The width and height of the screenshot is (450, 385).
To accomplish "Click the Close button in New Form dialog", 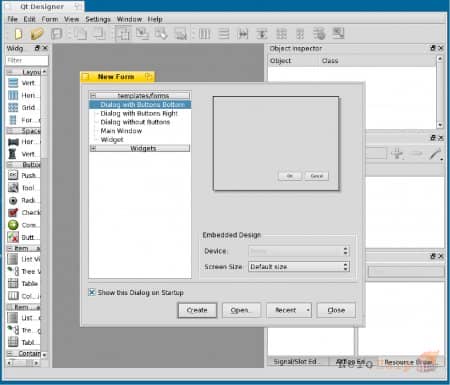I will (x=336, y=310).
